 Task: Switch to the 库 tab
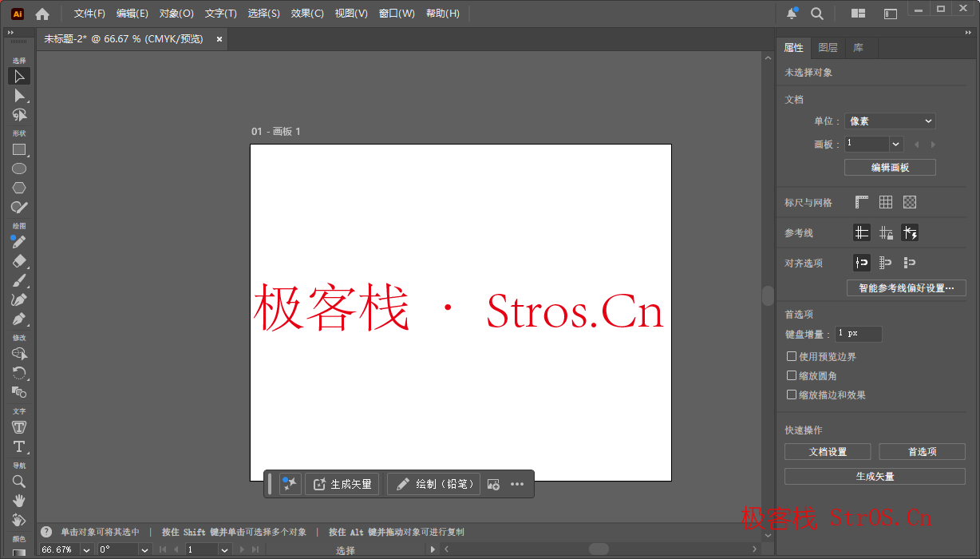tap(859, 48)
